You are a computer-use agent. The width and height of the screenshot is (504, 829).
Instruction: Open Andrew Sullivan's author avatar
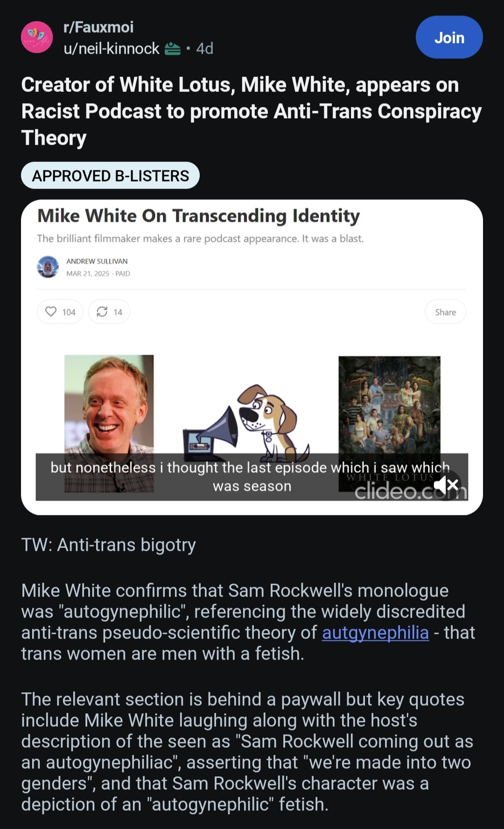(48, 267)
